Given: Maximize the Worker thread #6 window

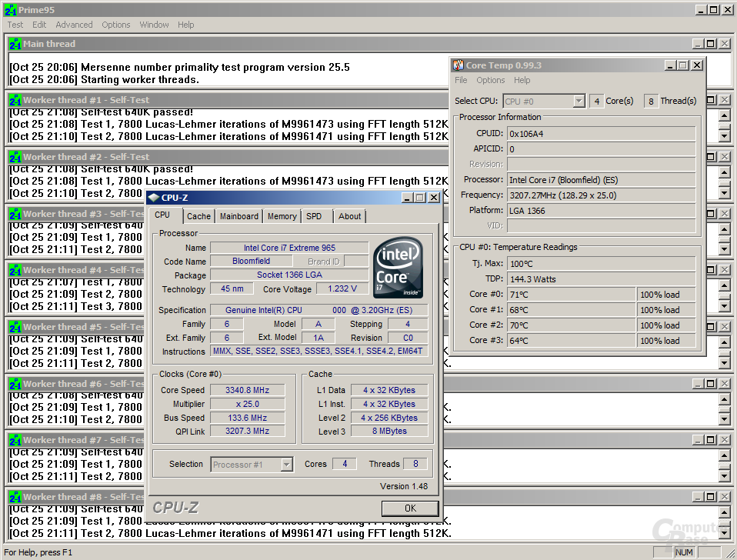Looking at the screenshot, I should (x=711, y=384).
